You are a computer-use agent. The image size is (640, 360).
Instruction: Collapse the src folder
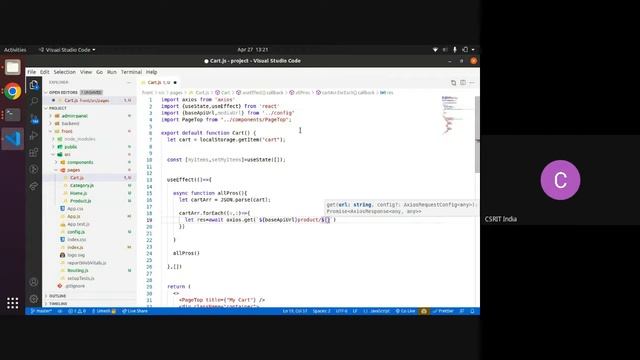click(x=67, y=155)
